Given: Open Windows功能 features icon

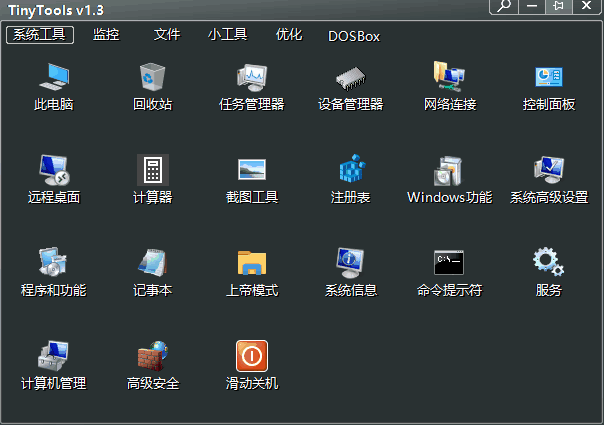Looking at the screenshot, I should [x=449, y=170].
